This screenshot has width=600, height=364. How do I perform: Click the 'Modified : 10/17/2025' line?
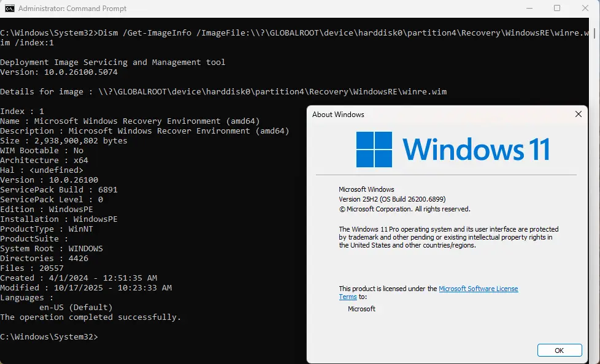(x=86, y=288)
